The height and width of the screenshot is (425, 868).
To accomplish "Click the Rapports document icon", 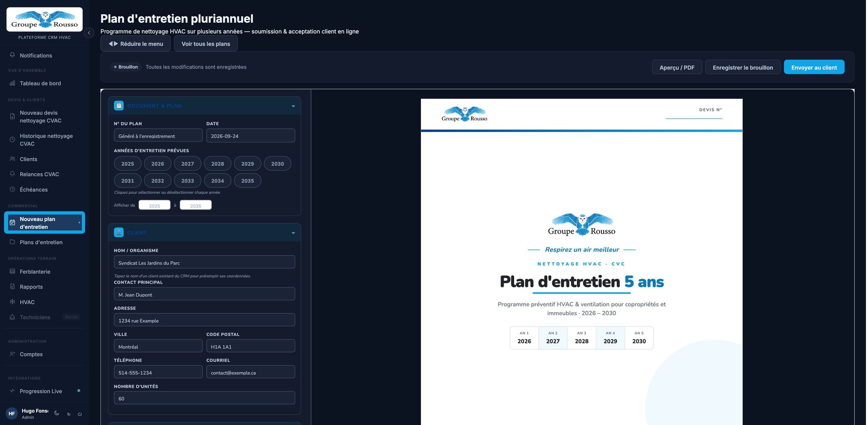I will pos(13,287).
